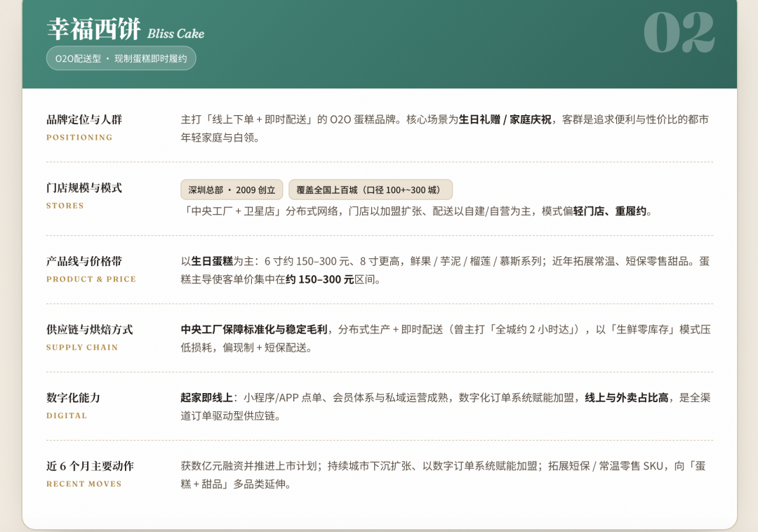Select the O2O配送型 · 现制蛋糕即时履约 pill tag

tap(121, 58)
